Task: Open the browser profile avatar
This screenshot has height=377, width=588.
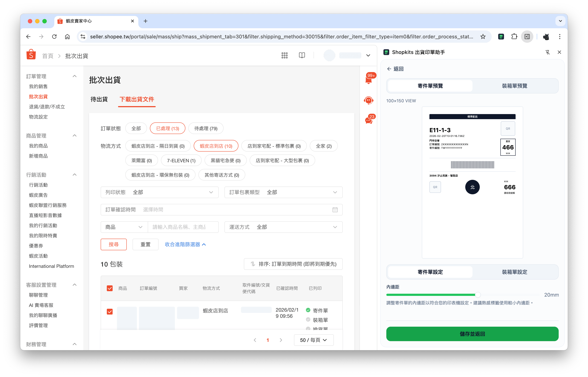Action: 546,37
